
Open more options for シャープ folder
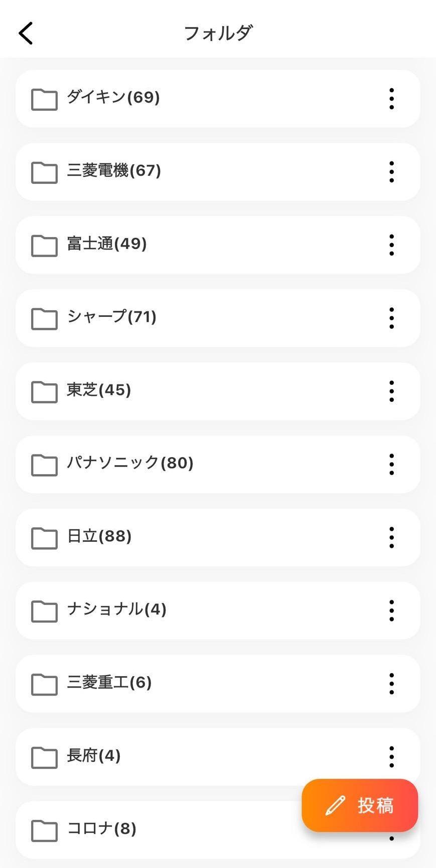391,318
